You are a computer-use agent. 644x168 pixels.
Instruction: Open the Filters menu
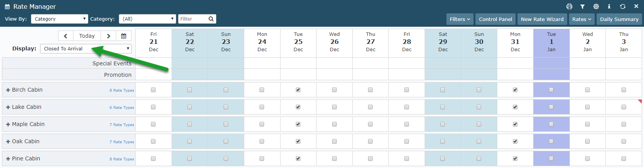click(x=460, y=19)
